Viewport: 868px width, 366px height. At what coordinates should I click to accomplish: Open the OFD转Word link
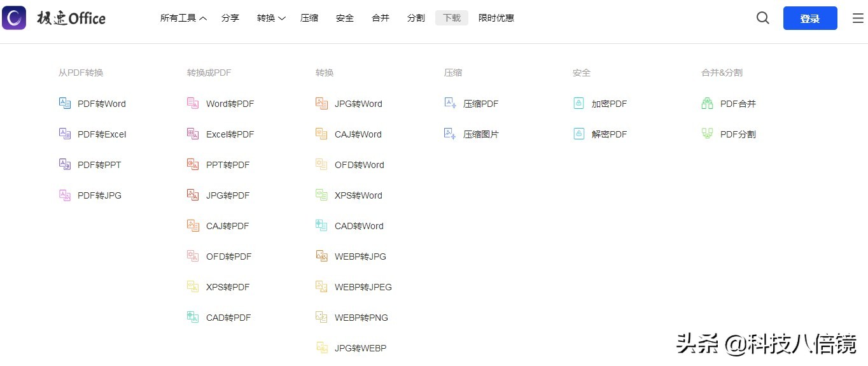click(360, 165)
